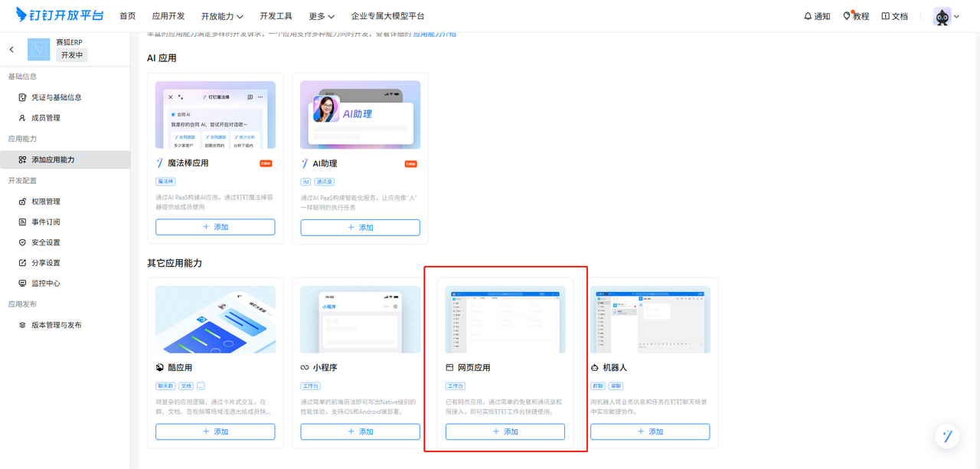980x469 pixels.
Task: Click the 通讯录 tag on AI助理
Action: (325, 182)
